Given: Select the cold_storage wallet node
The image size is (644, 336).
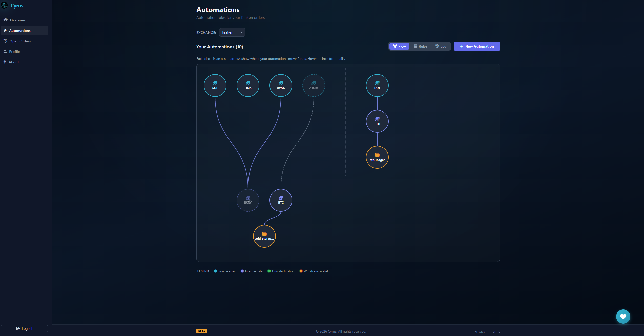Looking at the screenshot, I should (264, 236).
